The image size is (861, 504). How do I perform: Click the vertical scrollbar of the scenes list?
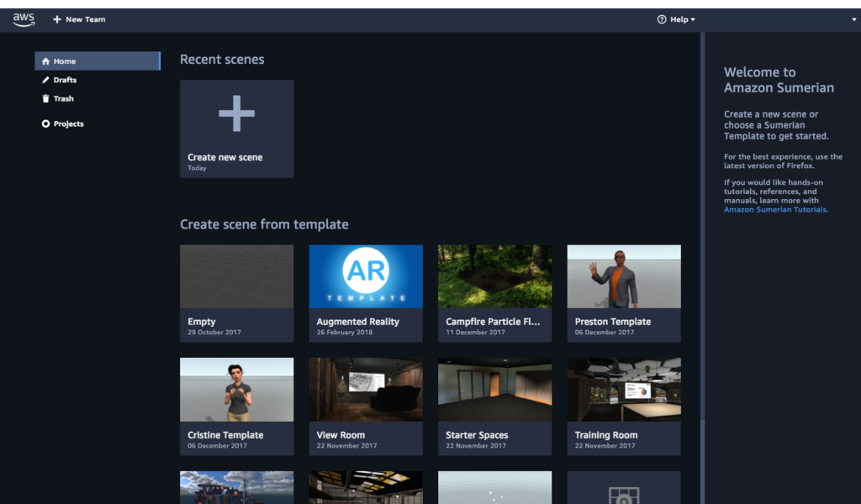click(x=702, y=225)
